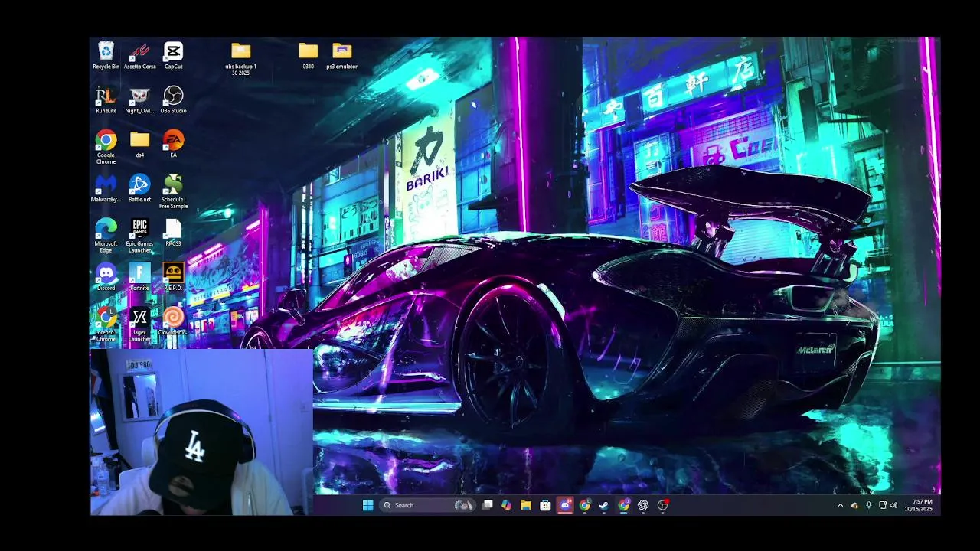Viewport: 980px width, 551px height.
Task: Open the Google Chrome desktop shortcut
Action: pyautogui.click(x=106, y=148)
